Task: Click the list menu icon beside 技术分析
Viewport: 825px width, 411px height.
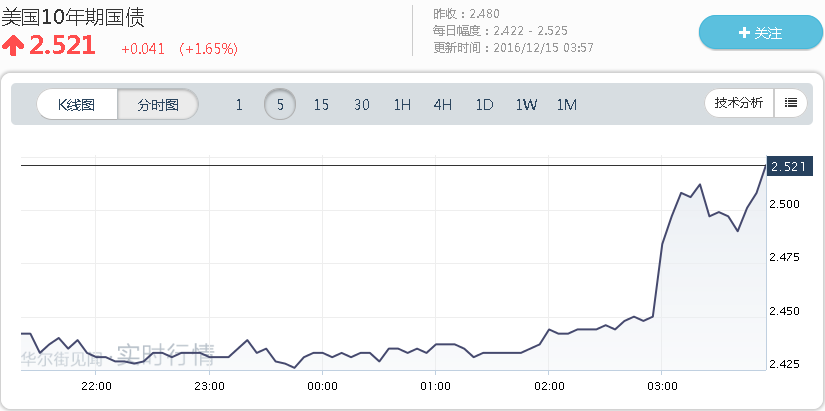Action: 790,103
